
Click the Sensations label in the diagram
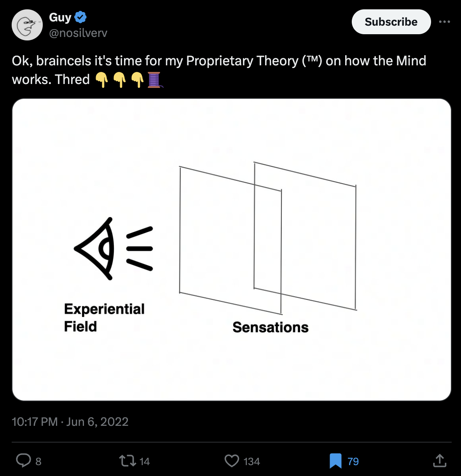click(x=271, y=327)
